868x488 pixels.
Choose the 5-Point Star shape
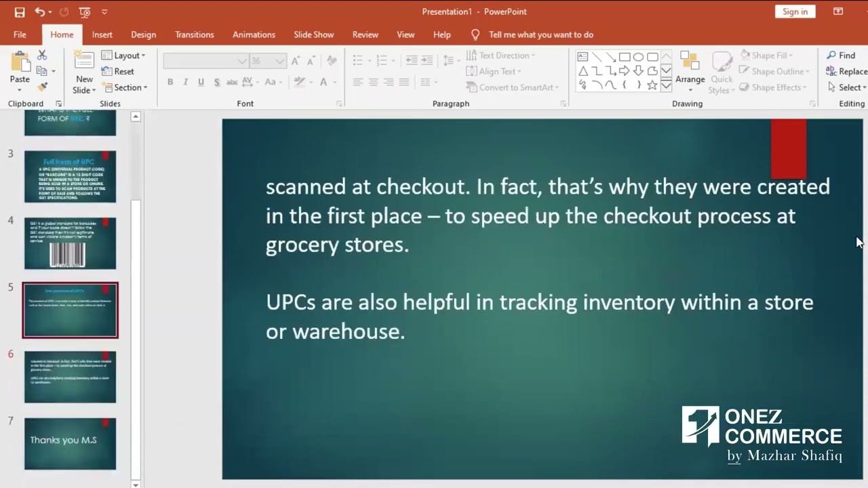(652, 85)
